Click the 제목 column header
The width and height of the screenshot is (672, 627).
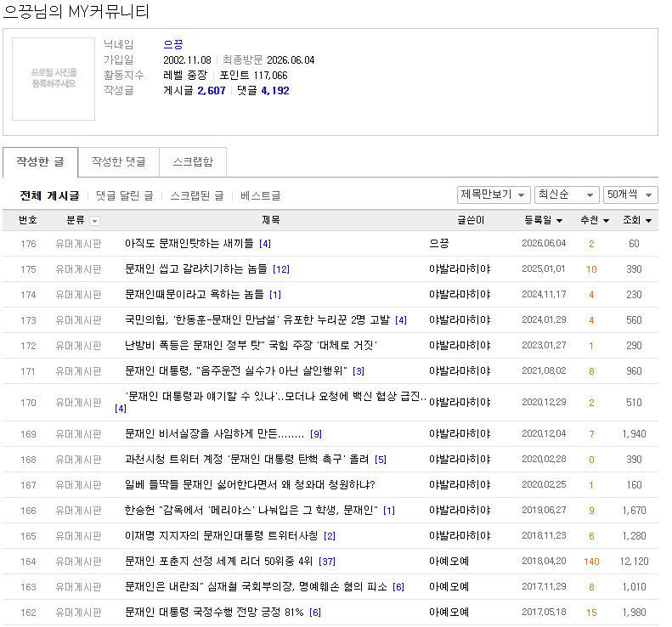[x=270, y=220]
